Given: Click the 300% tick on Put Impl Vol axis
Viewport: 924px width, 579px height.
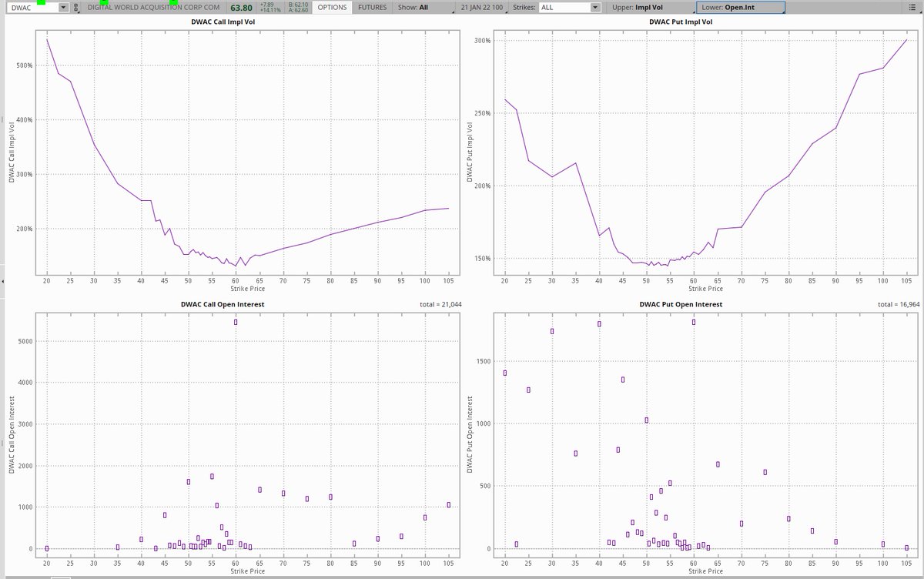Looking at the screenshot, I should 483,40.
